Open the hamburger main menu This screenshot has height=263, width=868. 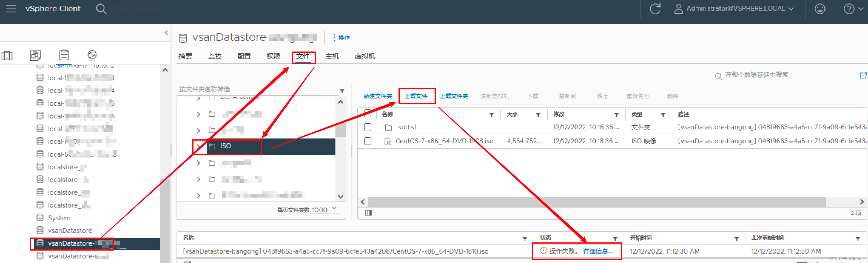(x=11, y=9)
